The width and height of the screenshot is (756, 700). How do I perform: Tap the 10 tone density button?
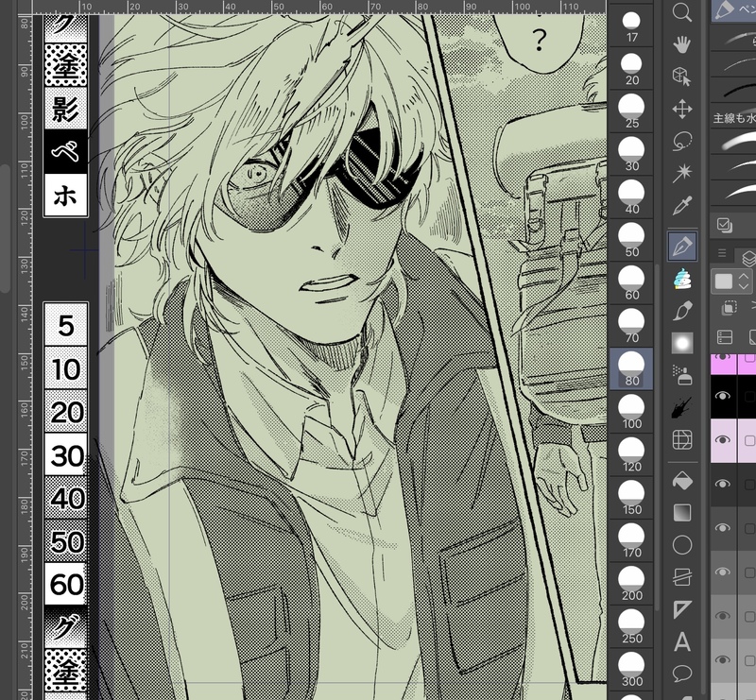click(x=65, y=368)
